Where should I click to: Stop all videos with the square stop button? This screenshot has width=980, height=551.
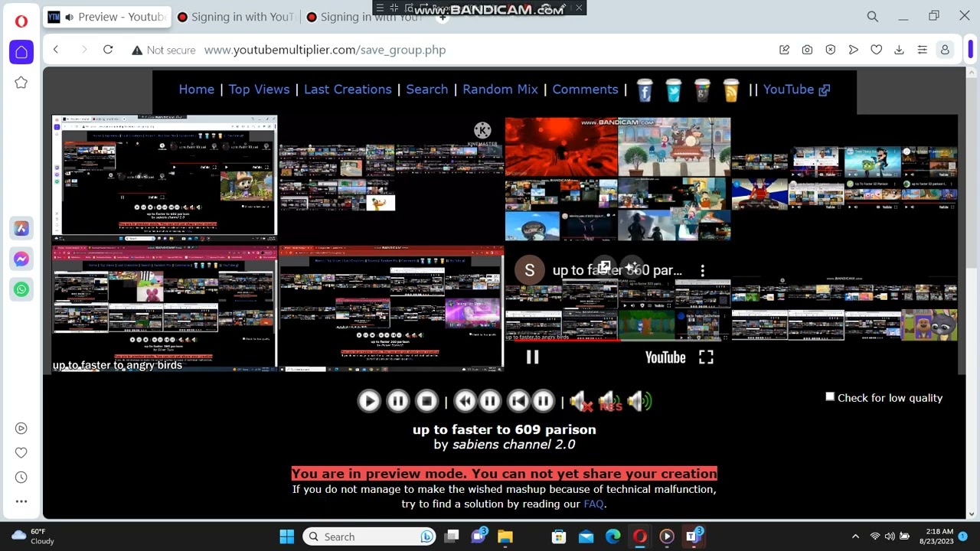[426, 401]
